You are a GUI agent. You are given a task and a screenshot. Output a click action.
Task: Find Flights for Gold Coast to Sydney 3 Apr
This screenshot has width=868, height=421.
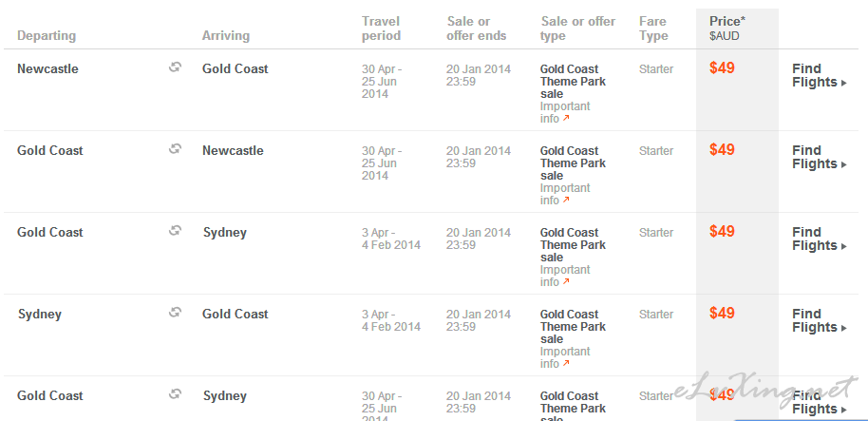(x=820, y=239)
